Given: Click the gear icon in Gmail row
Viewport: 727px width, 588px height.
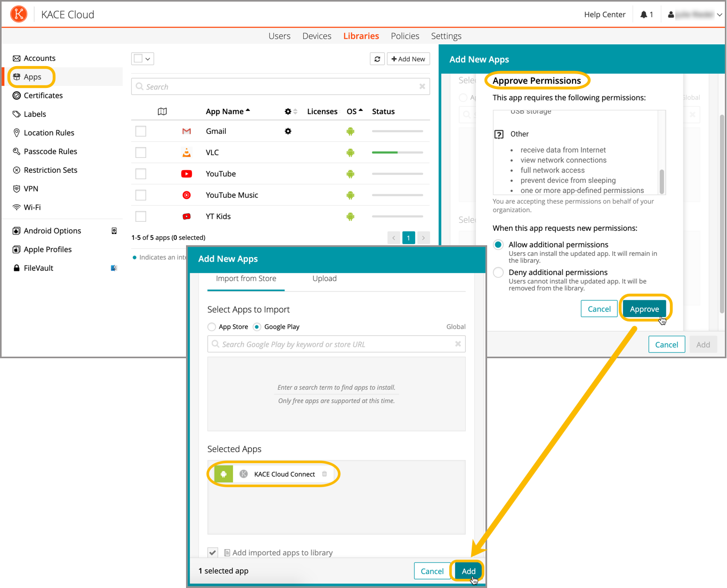Looking at the screenshot, I should pyautogui.click(x=288, y=131).
